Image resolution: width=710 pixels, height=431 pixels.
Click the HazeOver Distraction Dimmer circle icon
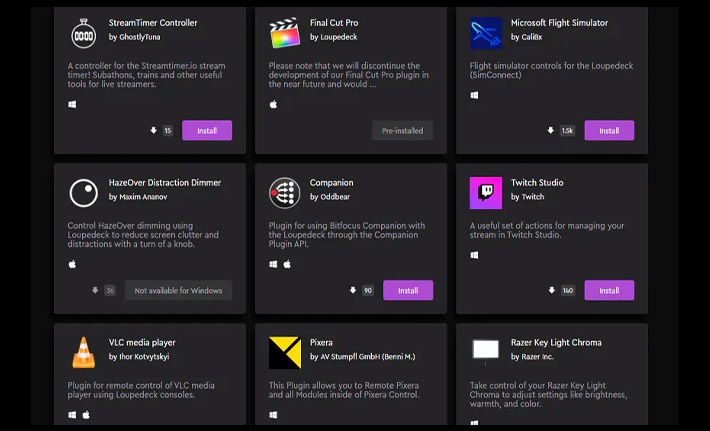[x=84, y=193]
